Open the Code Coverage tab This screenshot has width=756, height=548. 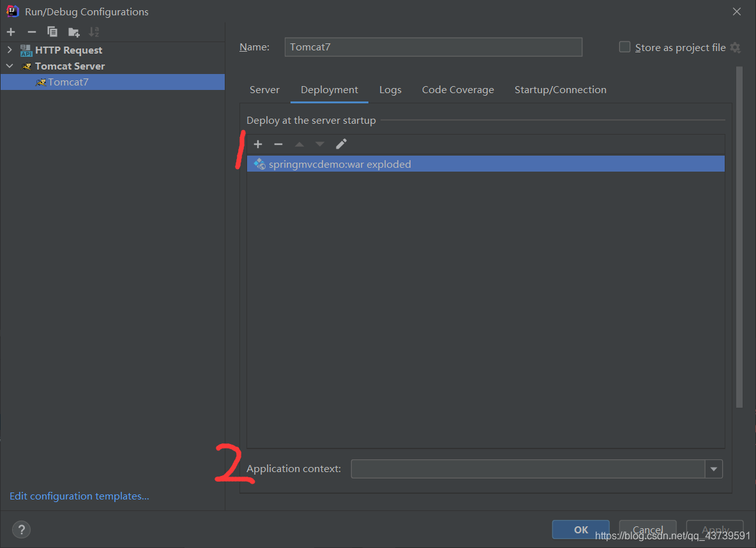coord(458,90)
